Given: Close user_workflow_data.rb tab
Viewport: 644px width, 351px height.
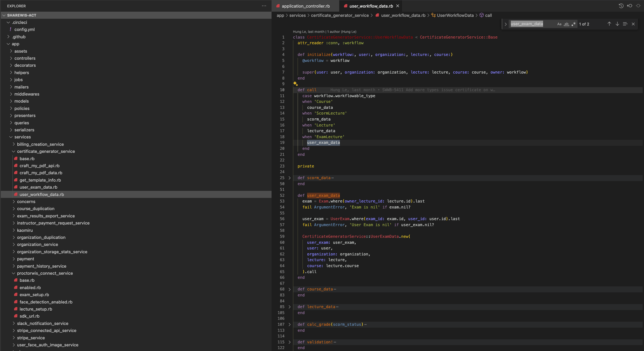Looking at the screenshot, I should click(x=397, y=6).
